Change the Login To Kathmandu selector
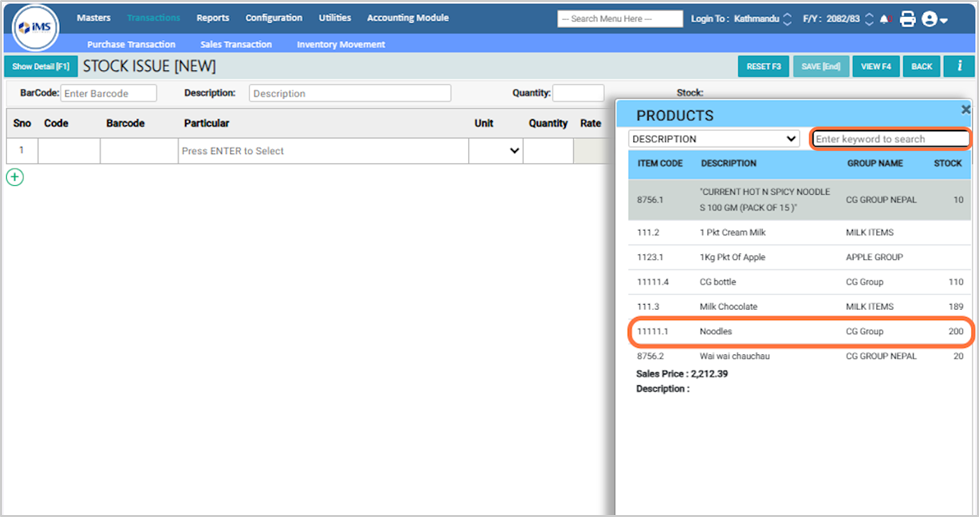This screenshot has width=979, height=517. [787, 19]
